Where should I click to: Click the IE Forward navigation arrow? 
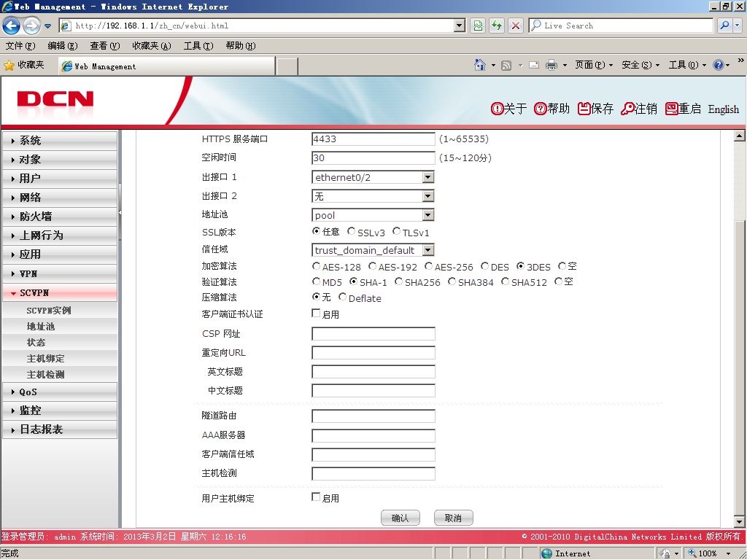pos(31,26)
